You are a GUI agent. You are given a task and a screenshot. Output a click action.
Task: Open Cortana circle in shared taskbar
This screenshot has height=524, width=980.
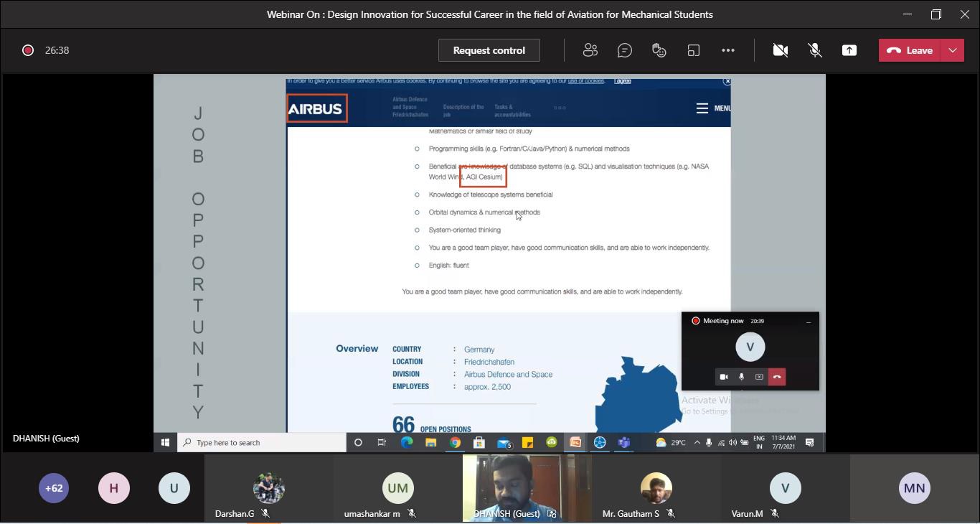358,442
